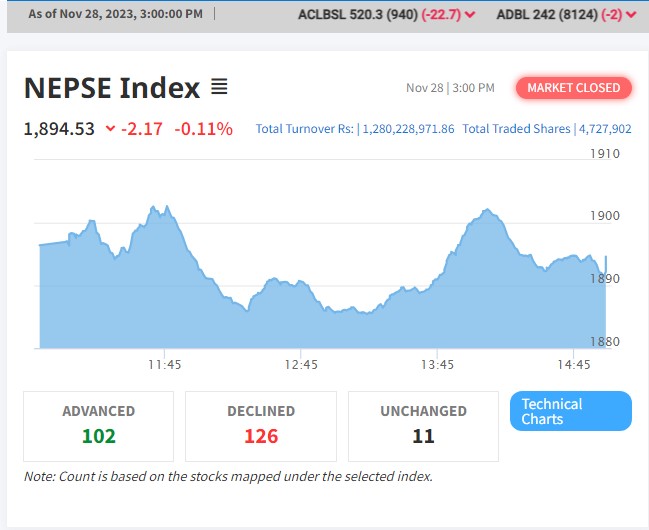Click the red chevron beside 1,894.53
The width and height of the screenshot is (649, 530).
pos(110,129)
